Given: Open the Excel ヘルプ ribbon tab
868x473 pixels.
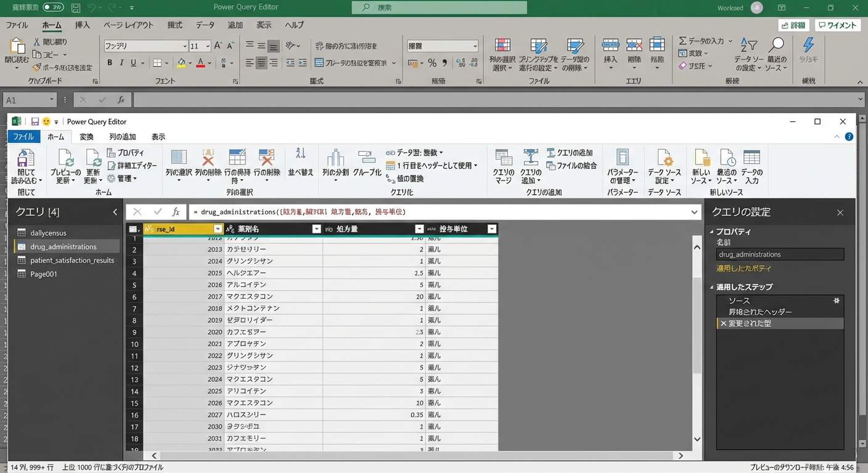Looking at the screenshot, I should point(294,25).
